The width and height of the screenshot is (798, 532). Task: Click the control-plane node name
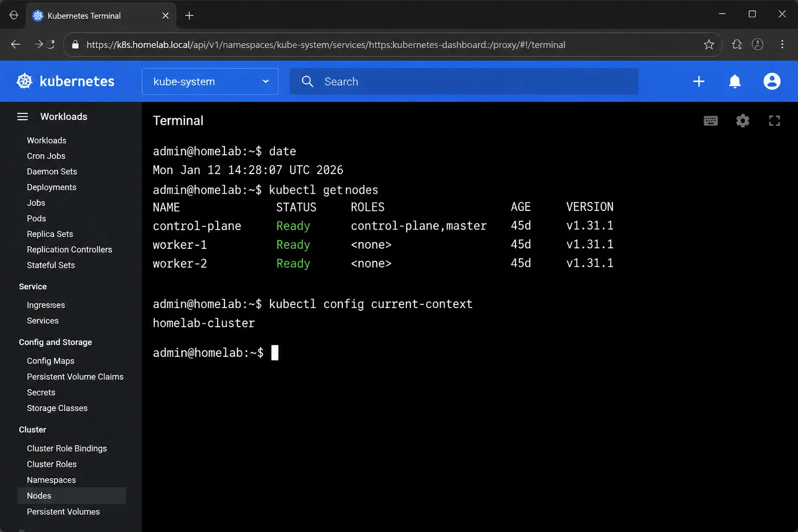coord(197,226)
